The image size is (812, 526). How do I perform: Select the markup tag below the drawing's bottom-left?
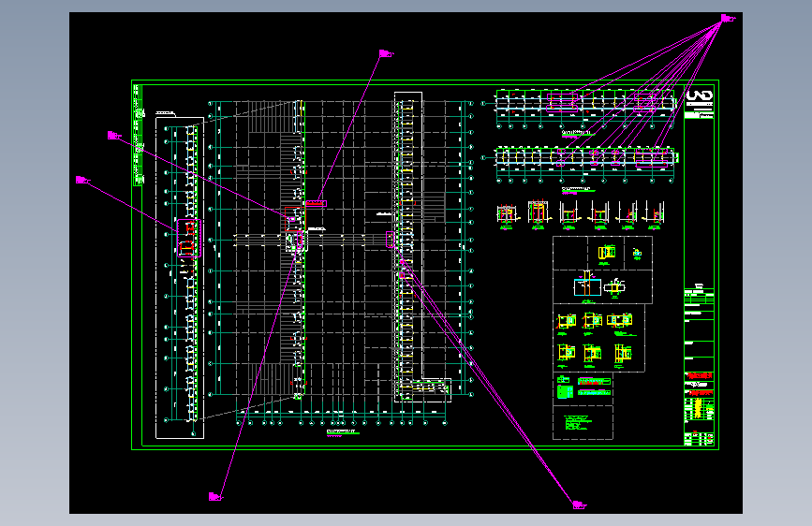click(x=215, y=497)
